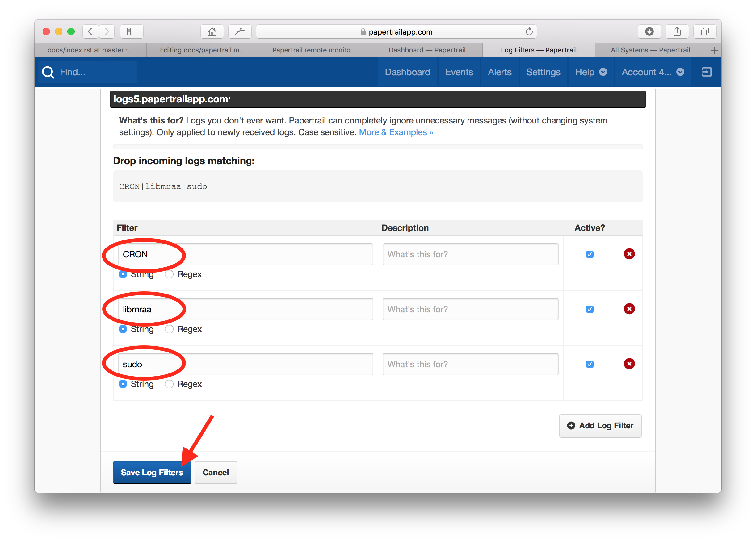Toggle the Safari sidebar icon
The height and width of the screenshot is (542, 756).
click(132, 32)
